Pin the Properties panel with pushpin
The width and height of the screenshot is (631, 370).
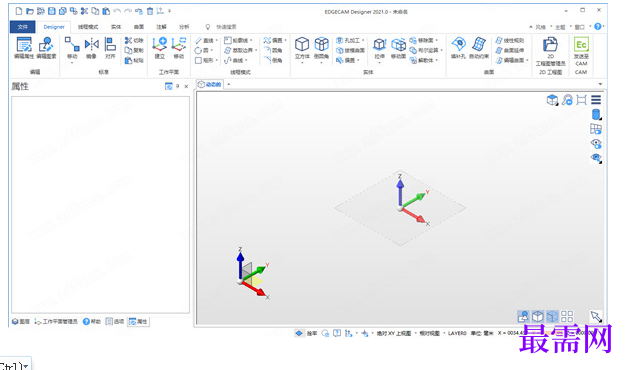tap(177, 86)
